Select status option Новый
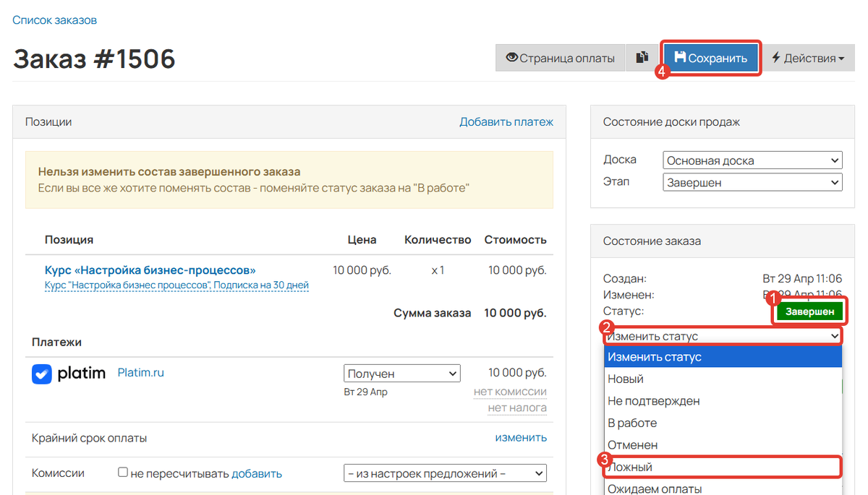The width and height of the screenshot is (868, 495). pos(723,379)
